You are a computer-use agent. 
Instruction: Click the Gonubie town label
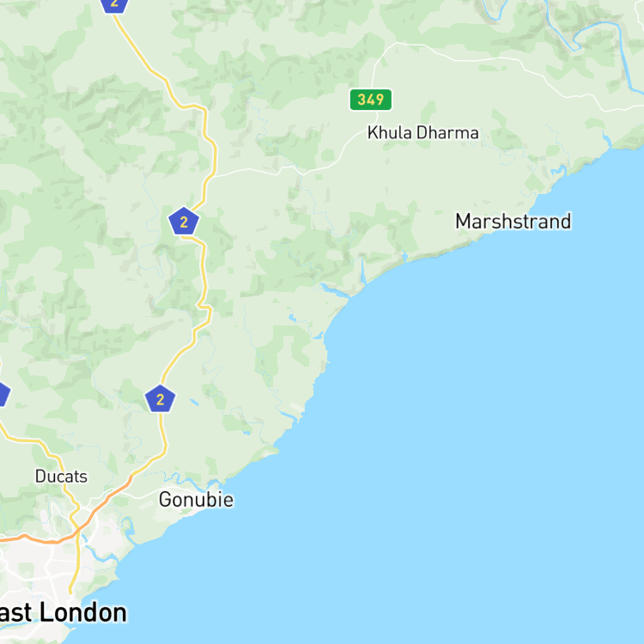pos(196,500)
